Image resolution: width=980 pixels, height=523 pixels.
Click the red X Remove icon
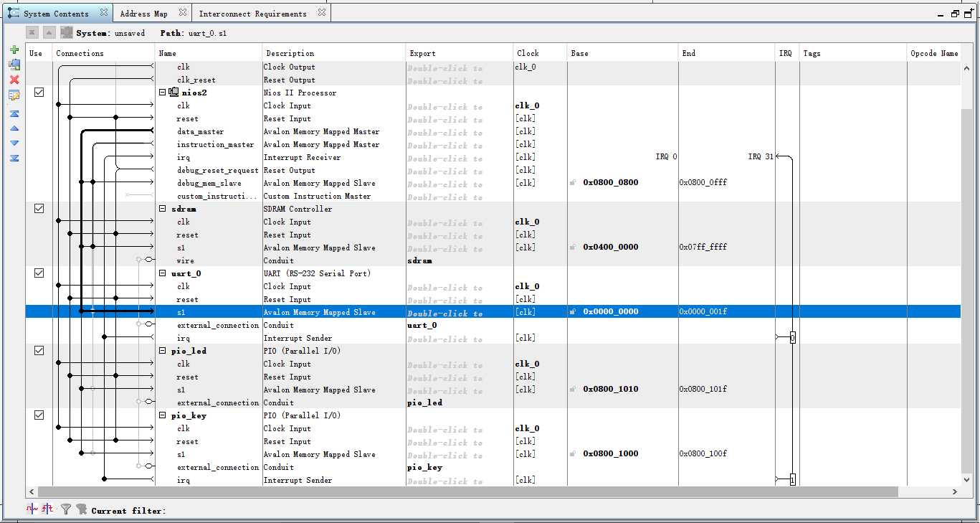point(14,80)
